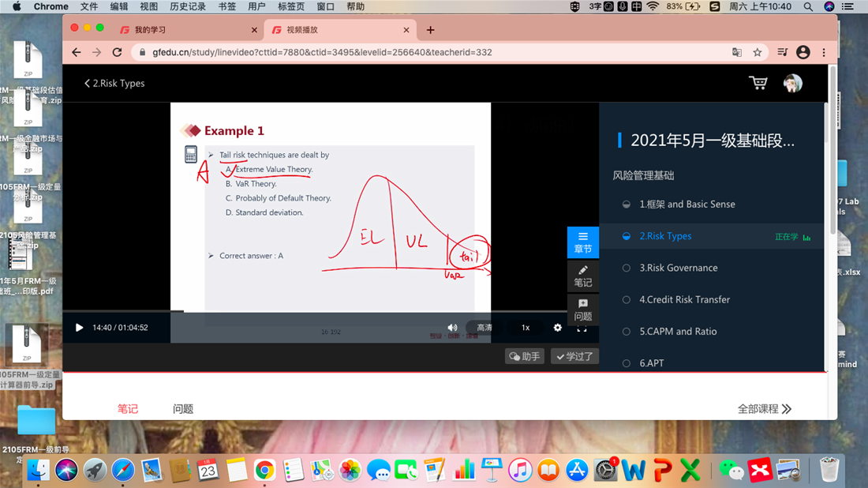Open the 视图 menu

pyautogui.click(x=148, y=6)
